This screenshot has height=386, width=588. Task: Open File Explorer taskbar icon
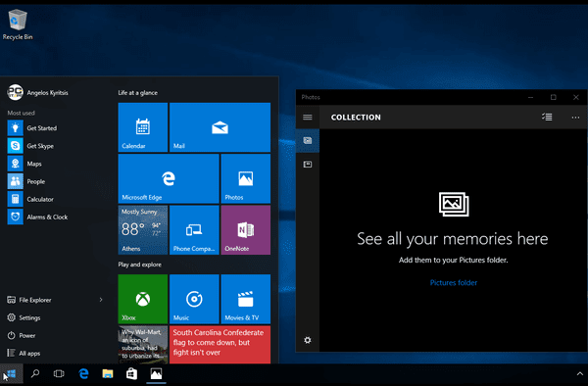tap(108, 373)
